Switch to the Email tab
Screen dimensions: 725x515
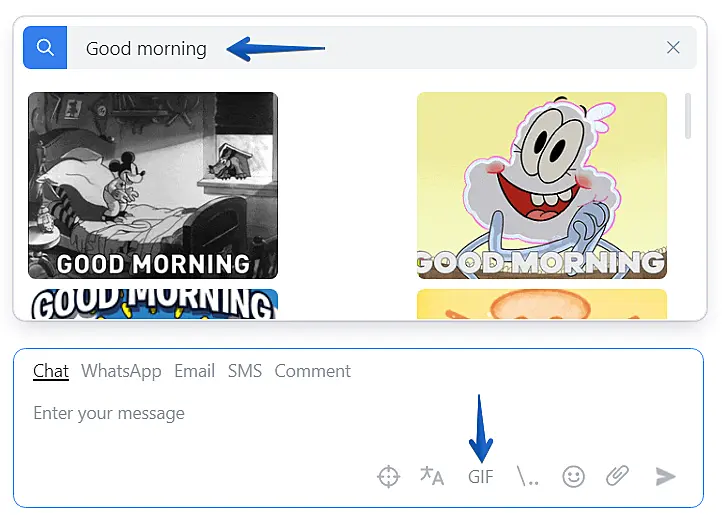coord(194,371)
